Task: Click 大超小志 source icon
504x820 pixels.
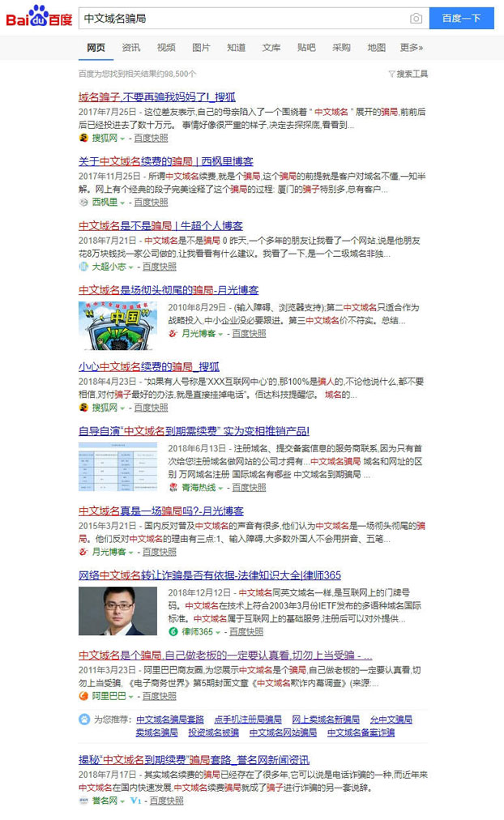Action: click(83, 267)
